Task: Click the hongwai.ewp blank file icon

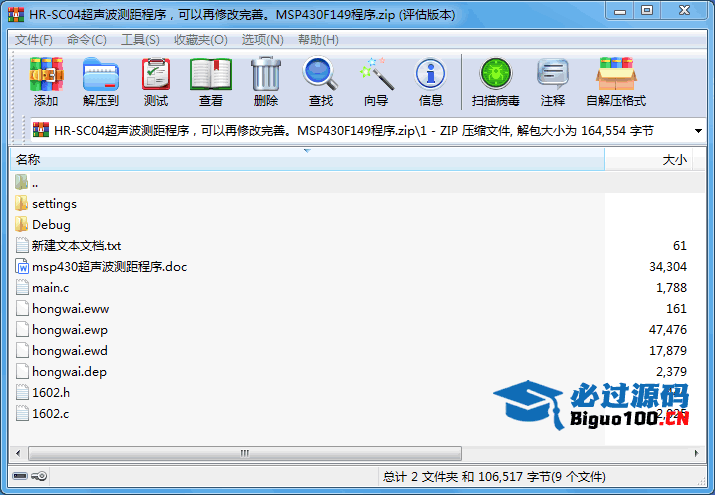Action: pos(22,330)
